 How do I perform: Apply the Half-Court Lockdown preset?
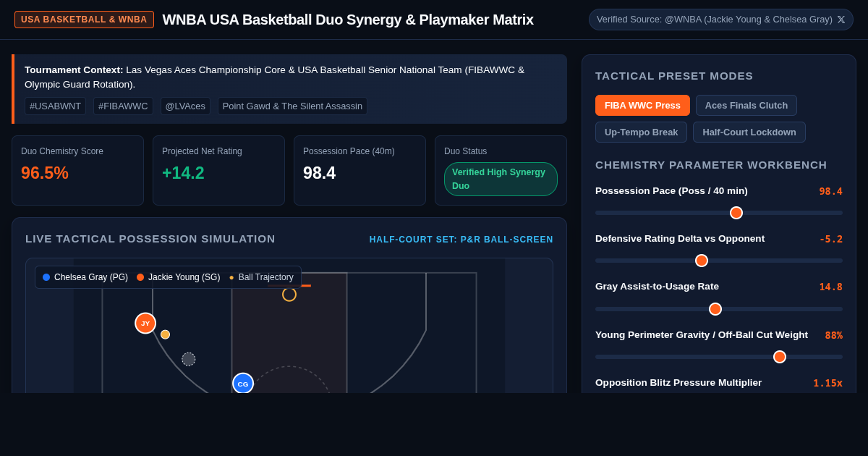coord(749,132)
